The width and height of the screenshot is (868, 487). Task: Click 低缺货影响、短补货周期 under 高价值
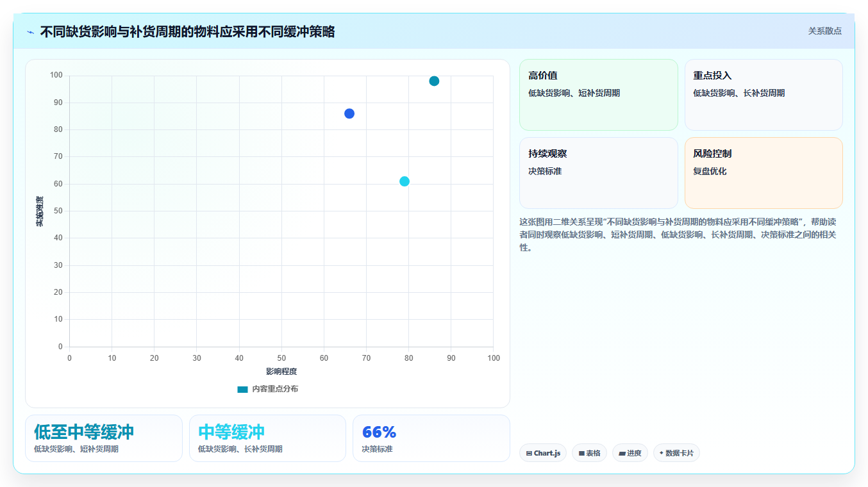point(574,93)
